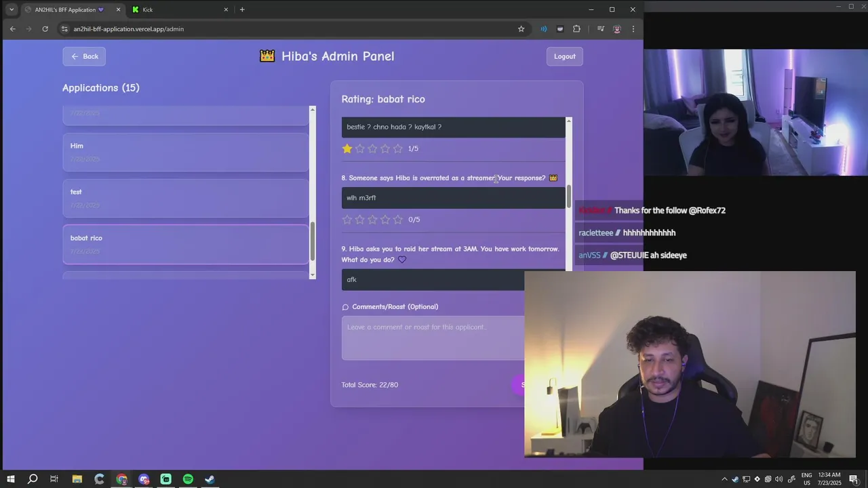Give five stars to the 'bestie ? chno hada' answer

tap(397, 148)
